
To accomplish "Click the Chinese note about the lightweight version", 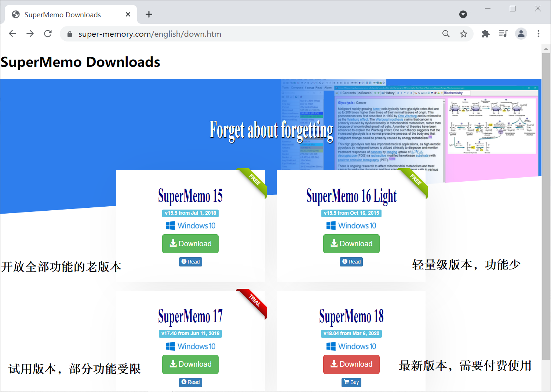I will tap(466, 265).
